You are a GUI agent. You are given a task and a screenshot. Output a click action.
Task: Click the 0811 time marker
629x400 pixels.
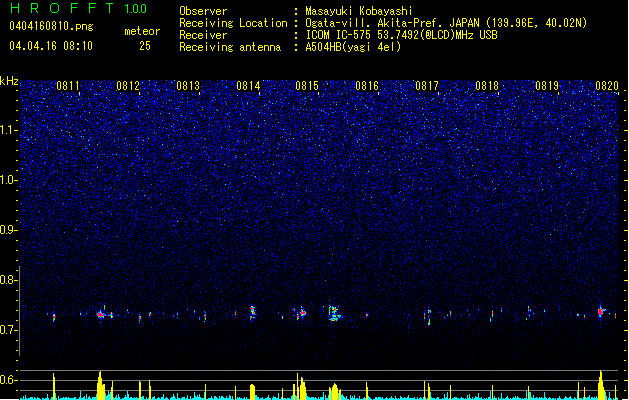click(68, 86)
